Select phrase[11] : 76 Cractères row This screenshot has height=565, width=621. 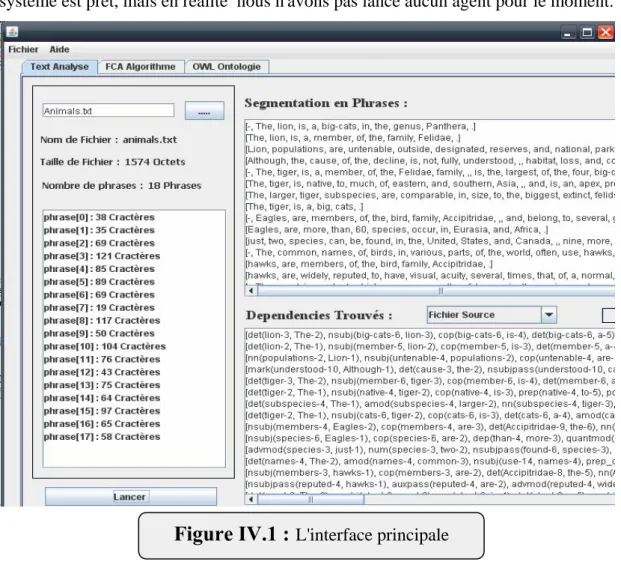135,360
